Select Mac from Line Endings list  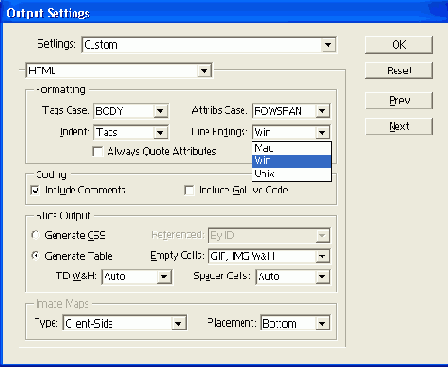(292, 148)
